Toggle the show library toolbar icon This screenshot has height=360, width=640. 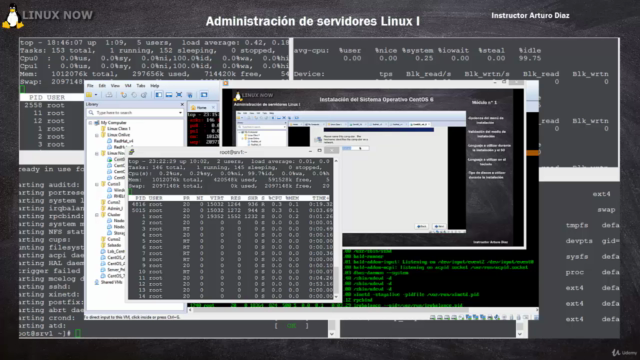pyautogui.click(x=158, y=95)
